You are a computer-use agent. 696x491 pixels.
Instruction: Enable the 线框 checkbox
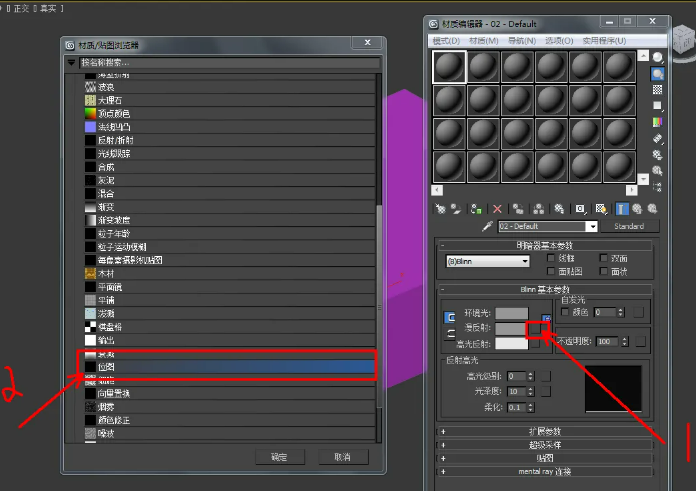coord(551,258)
